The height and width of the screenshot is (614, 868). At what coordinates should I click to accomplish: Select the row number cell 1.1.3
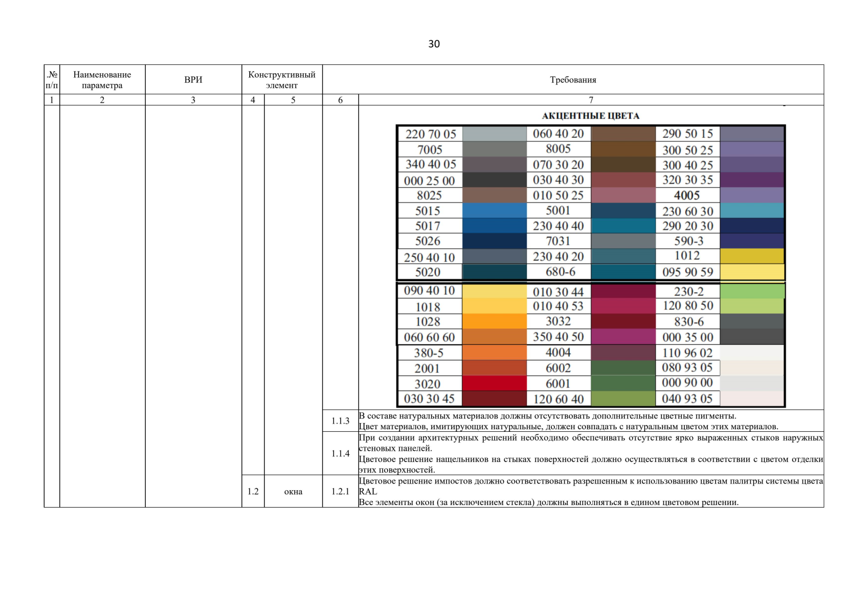pyautogui.click(x=340, y=421)
